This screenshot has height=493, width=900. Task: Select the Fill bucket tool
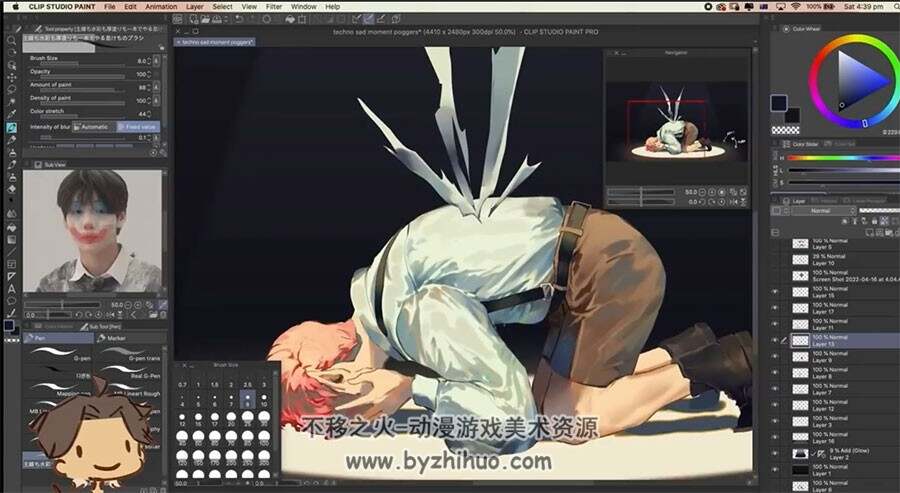pyautogui.click(x=11, y=227)
